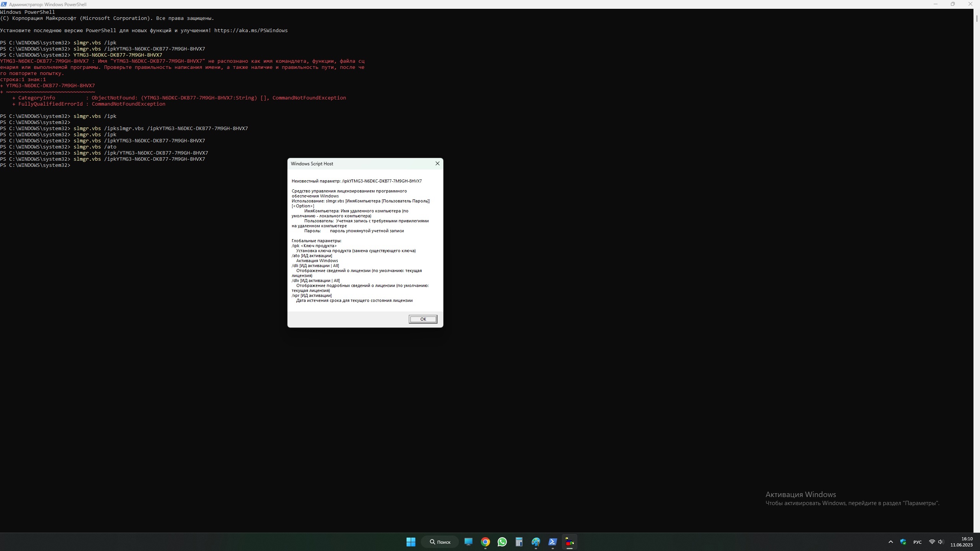Launch Google Chrome from taskbar
980x551 pixels.
pos(485,542)
